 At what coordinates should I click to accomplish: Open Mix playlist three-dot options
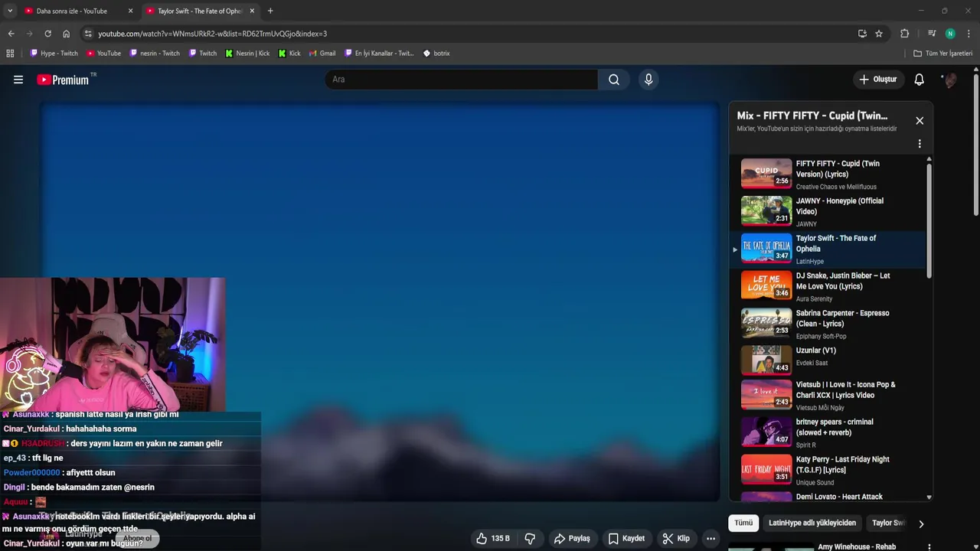(x=920, y=144)
